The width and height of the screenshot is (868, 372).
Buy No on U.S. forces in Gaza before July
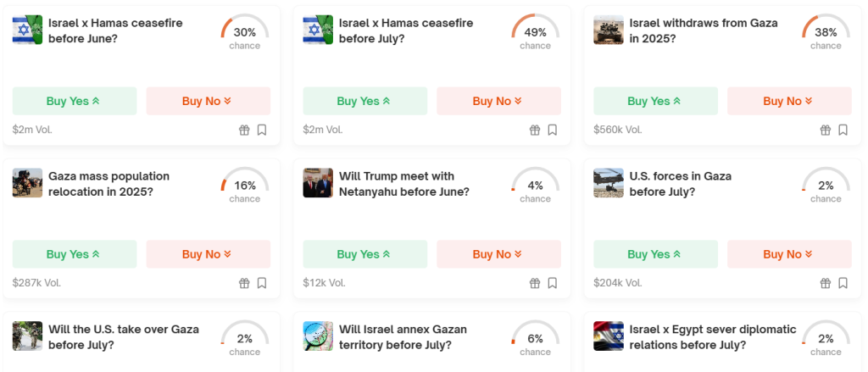pos(789,254)
